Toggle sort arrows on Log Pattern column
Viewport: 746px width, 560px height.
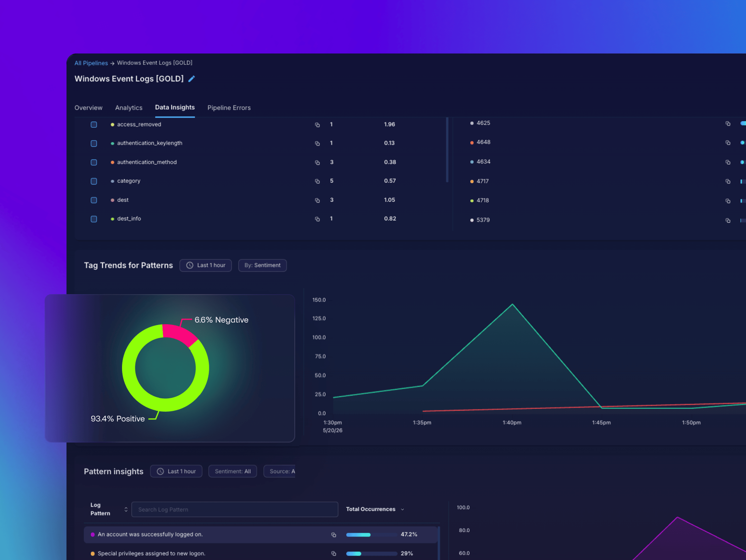pyautogui.click(x=126, y=509)
